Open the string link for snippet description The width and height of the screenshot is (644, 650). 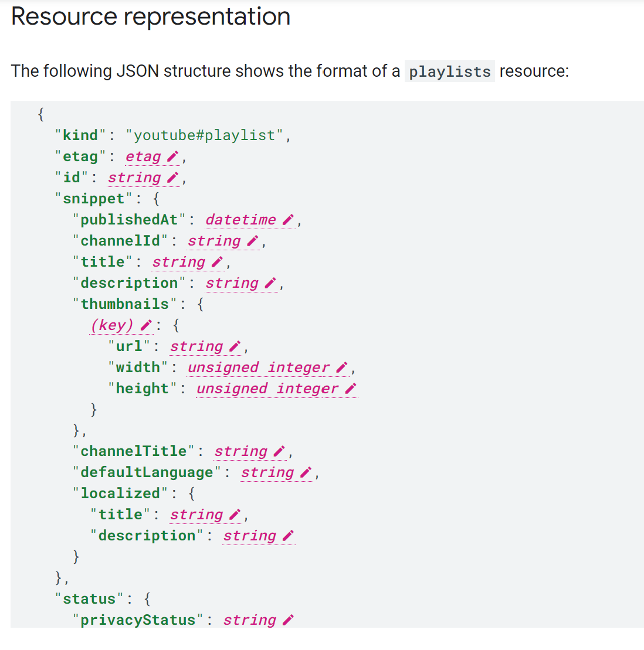[232, 283]
